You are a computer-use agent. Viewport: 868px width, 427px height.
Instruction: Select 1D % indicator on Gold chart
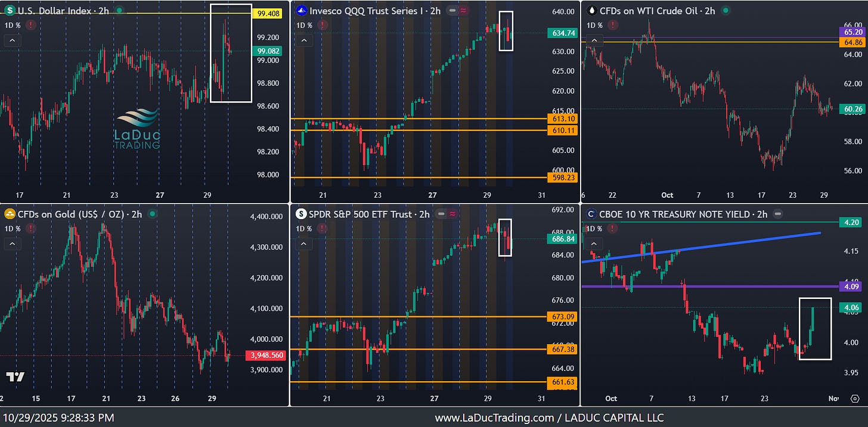pos(13,228)
